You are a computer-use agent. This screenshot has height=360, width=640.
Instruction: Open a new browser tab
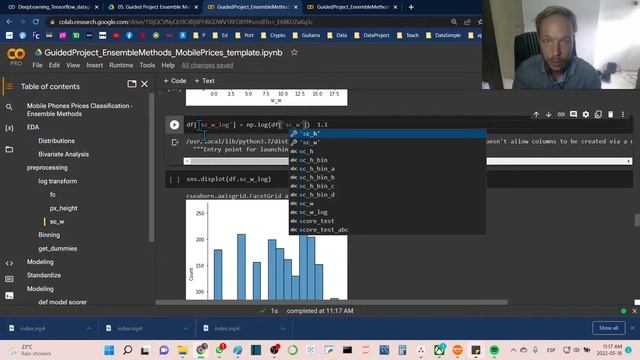point(411,7)
